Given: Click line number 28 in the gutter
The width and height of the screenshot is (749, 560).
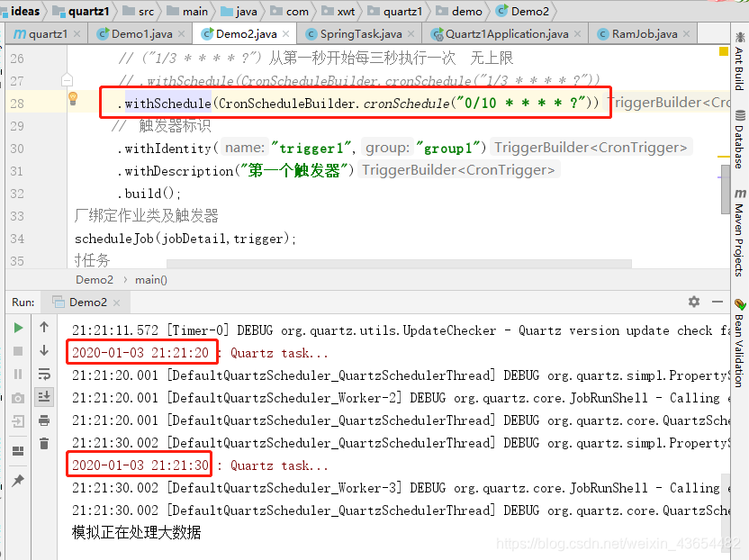Looking at the screenshot, I should 17,104.
